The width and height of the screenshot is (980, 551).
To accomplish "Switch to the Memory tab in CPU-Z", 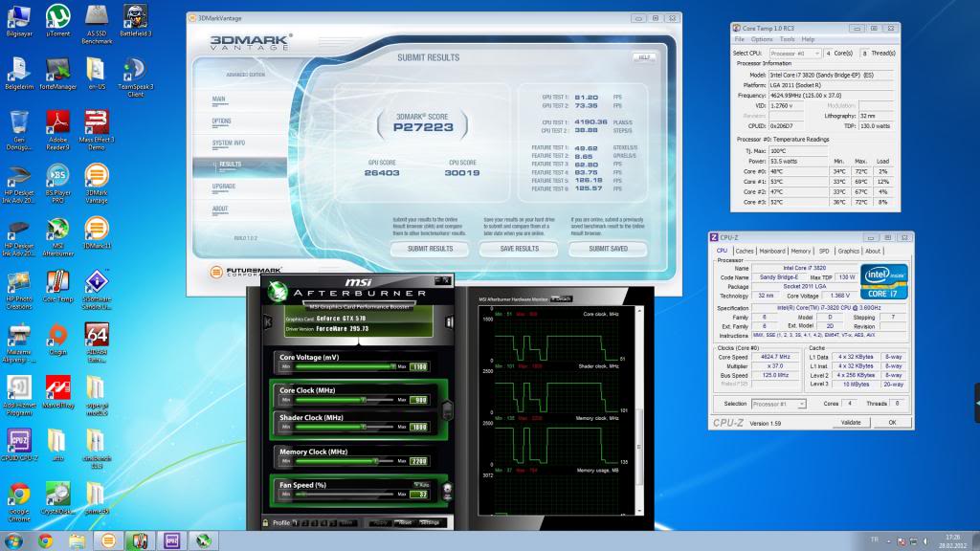I will click(801, 252).
